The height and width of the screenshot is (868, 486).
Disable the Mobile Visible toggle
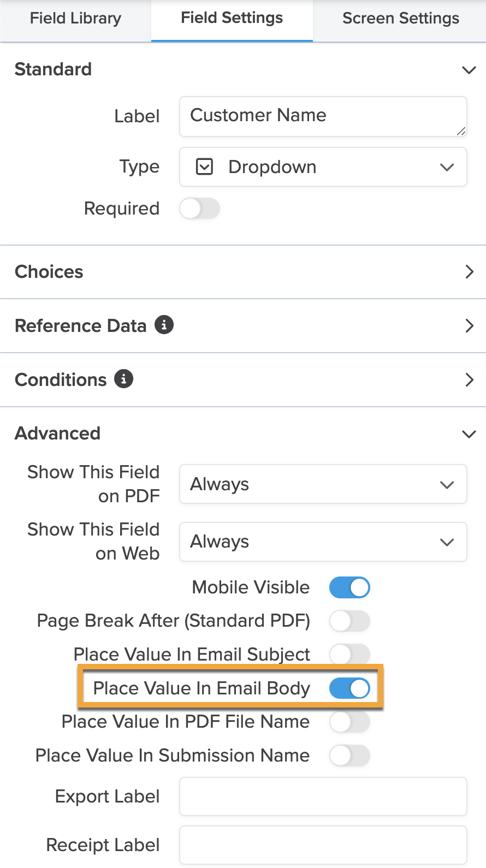click(349, 587)
